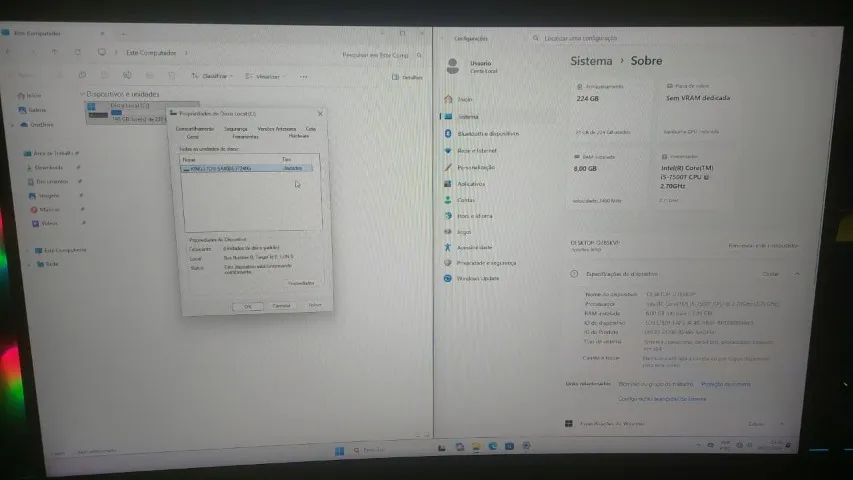Open Contas settings
853x480 pixels.
point(460,200)
